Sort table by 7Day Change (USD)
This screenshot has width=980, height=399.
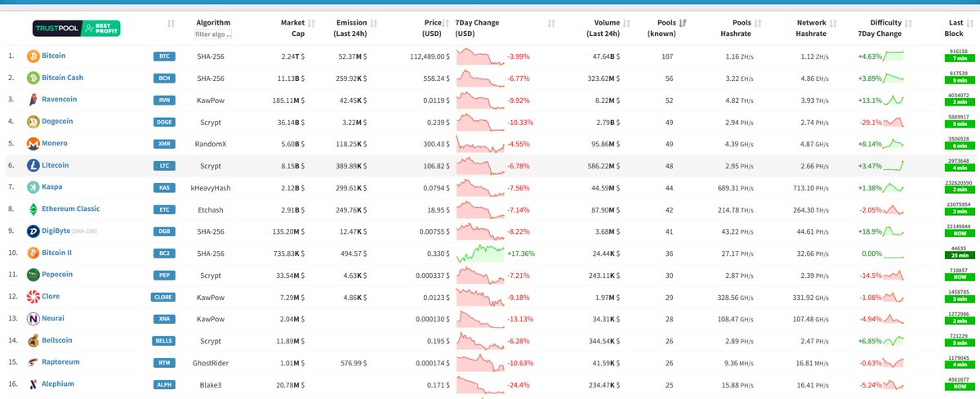coord(551,23)
